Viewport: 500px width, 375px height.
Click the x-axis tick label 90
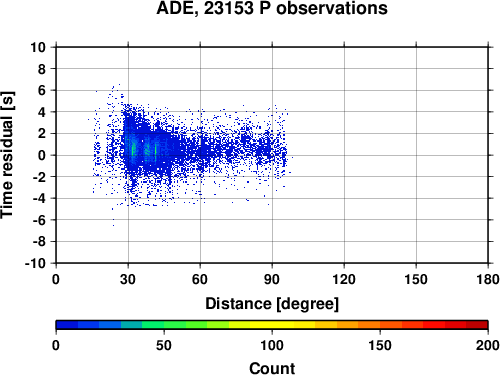point(272,279)
